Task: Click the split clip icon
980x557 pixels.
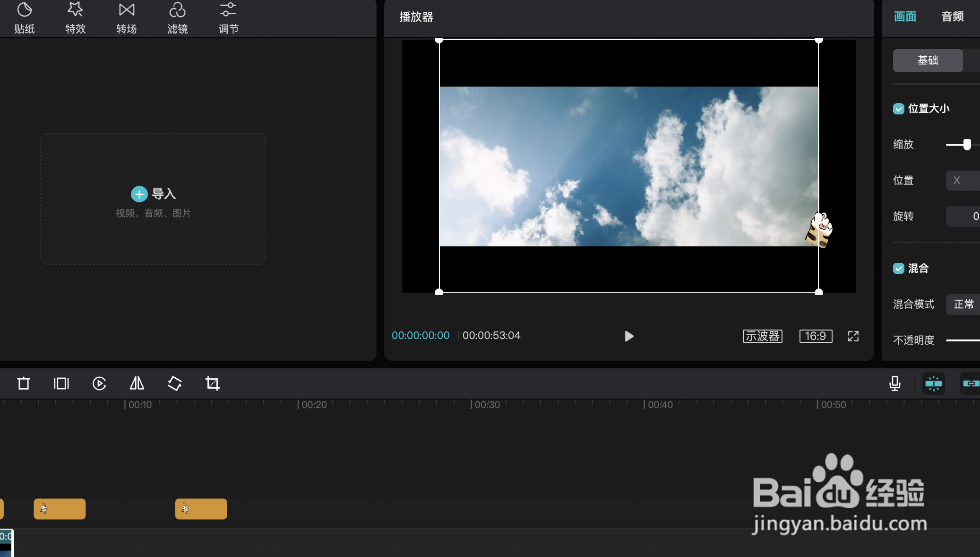Action: coord(61,383)
